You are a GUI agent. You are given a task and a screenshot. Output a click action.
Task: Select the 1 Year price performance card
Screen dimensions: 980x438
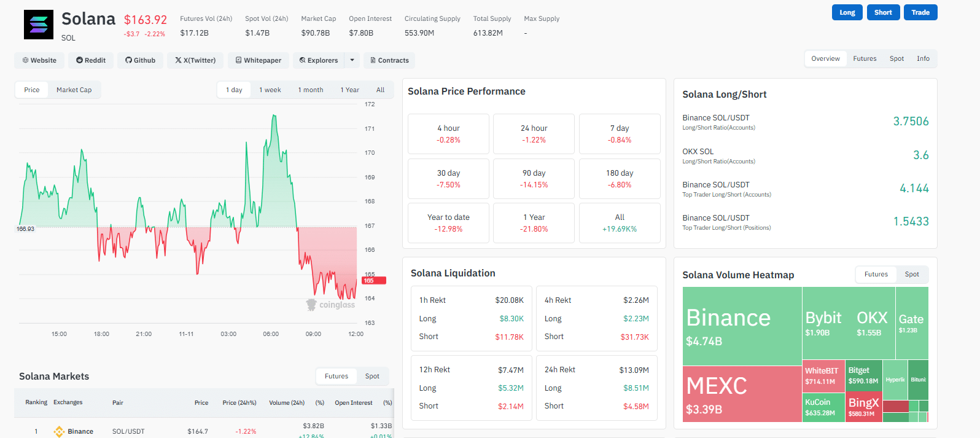point(534,223)
